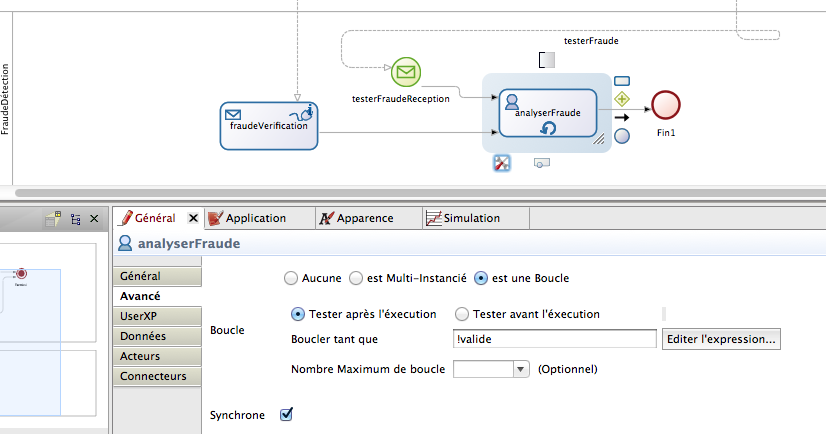Image resolution: width=826 pixels, height=434 pixels.
Task: Select the Fin1 end event
Action: coord(666,105)
